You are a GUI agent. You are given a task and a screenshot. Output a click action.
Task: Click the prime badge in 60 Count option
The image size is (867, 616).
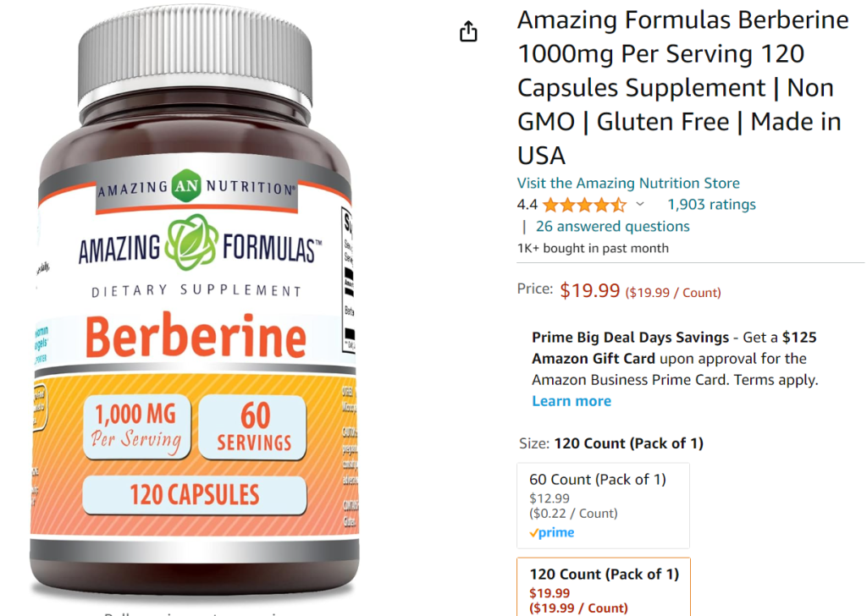552,532
